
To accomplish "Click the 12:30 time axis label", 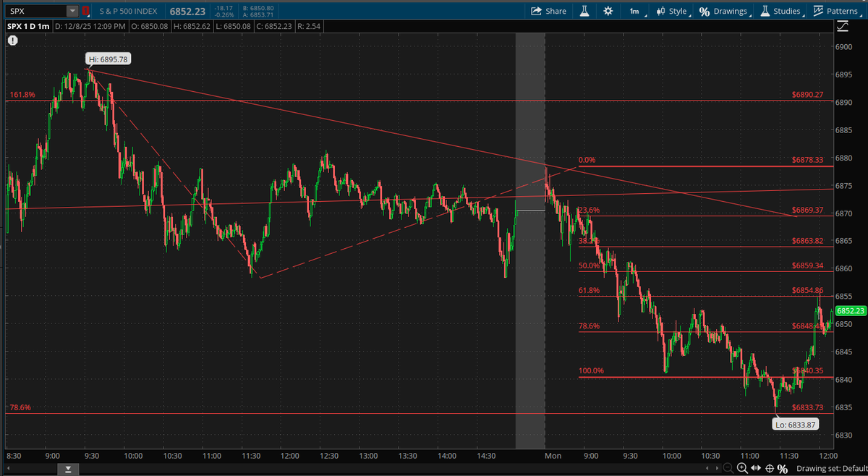I will pyautogui.click(x=329, y=456).
